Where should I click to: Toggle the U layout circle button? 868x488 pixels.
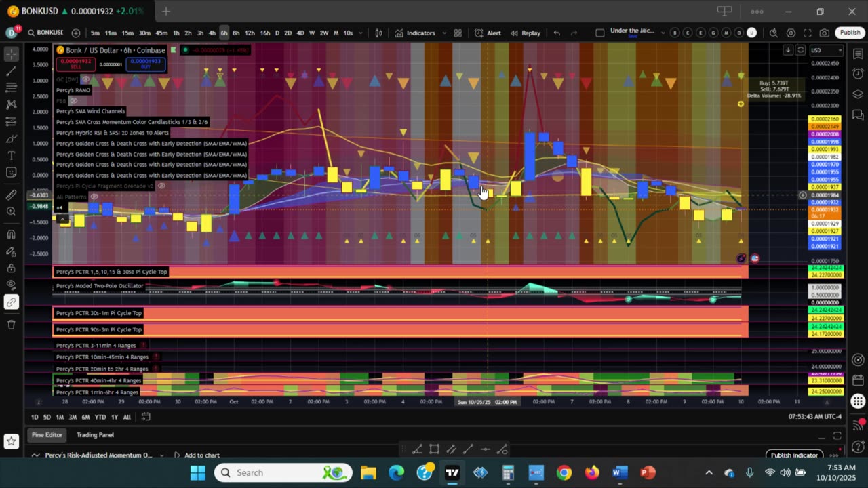pyautogui.click(x=751, y=33)
